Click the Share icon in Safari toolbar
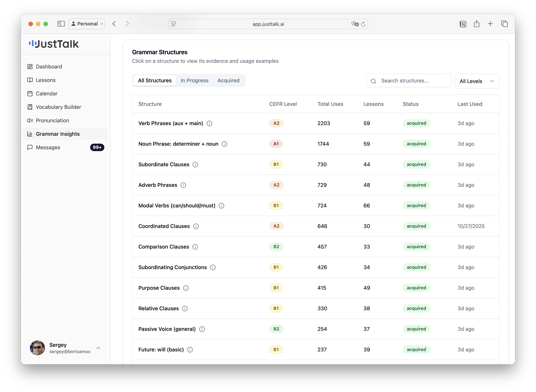Screen dimensions: 536x392 point(477,24)
